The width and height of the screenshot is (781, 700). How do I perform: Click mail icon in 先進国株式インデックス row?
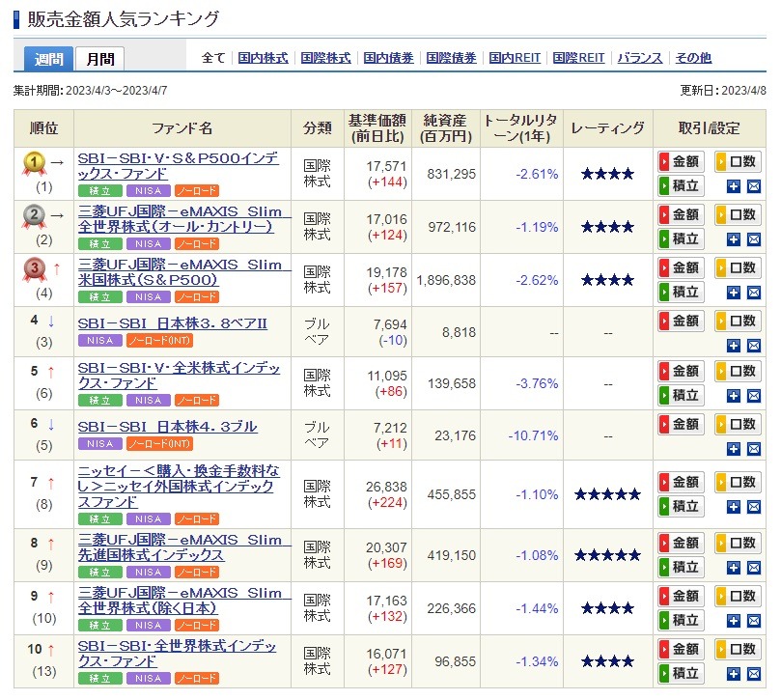(754, 568)
